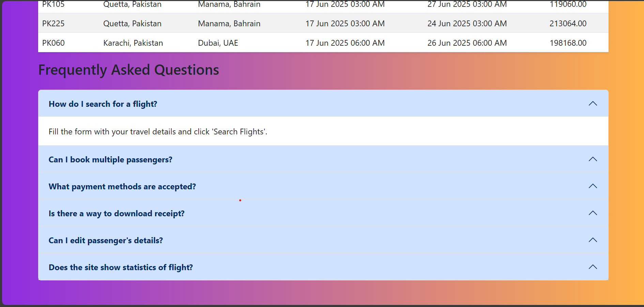Collapse the 'How do I search for a flight?' question
Viewport: 644px width, 307px height.
[x=323, y=104]
